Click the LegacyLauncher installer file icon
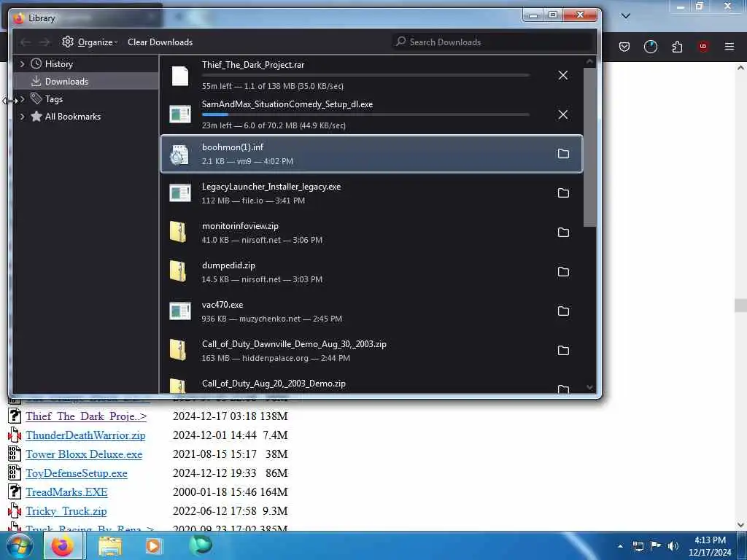 180,192
